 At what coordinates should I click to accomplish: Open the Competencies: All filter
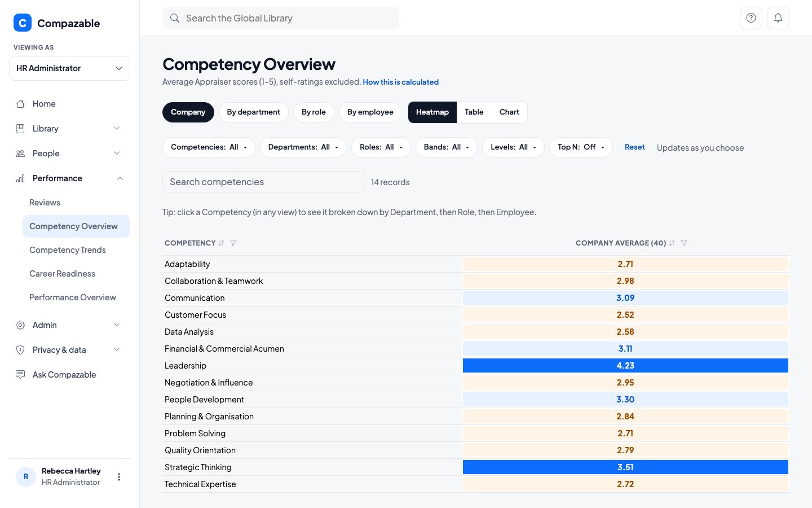[209, 147]
